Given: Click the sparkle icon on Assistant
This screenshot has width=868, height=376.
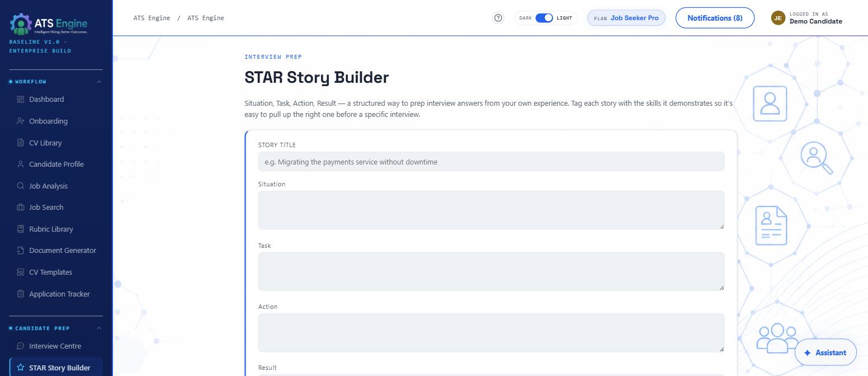Looking at the screenshot, I should click(807, 353).
